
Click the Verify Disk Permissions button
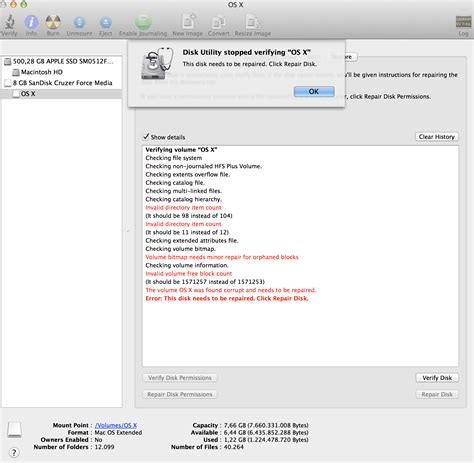[x=180, y=378]
